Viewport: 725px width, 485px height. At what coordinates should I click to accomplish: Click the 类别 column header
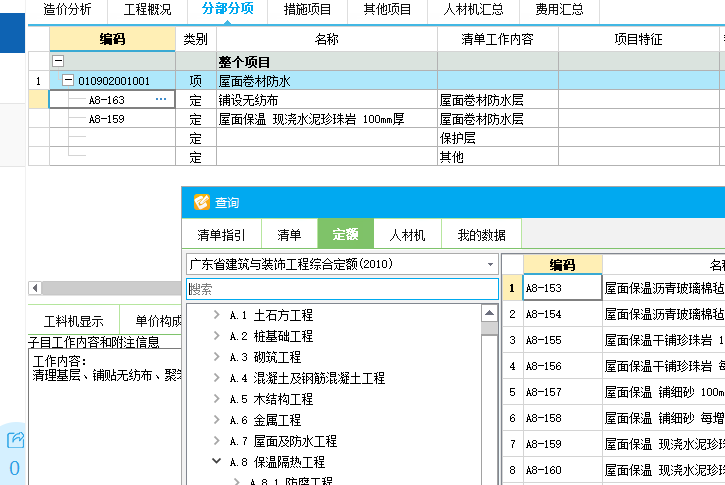pos(196,39)
